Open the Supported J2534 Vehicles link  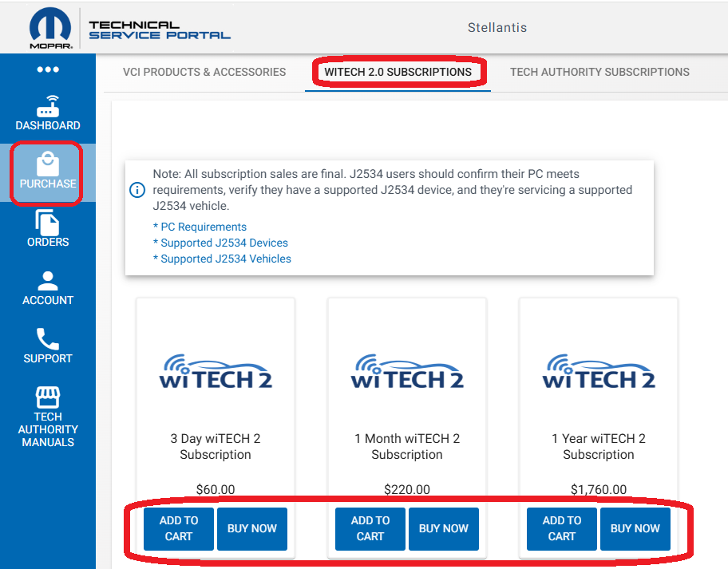pos(222,259)
